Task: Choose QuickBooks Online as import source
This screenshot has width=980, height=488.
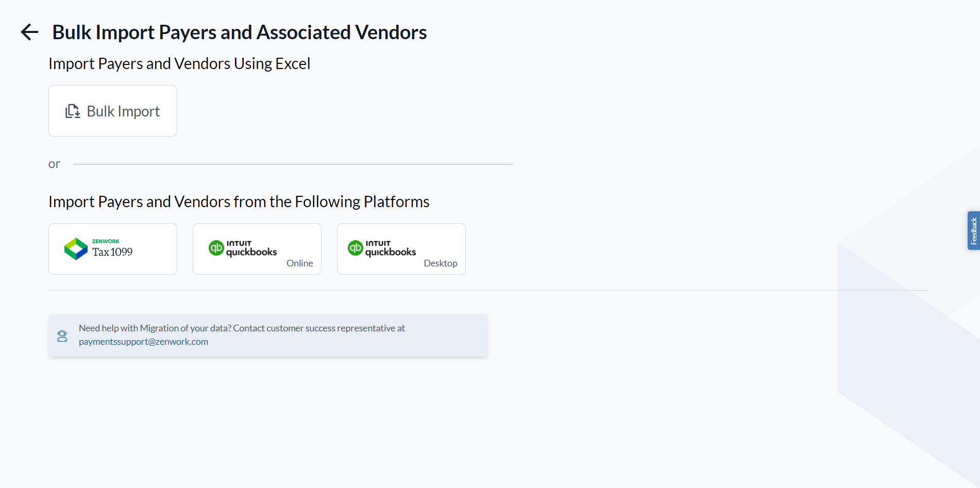Action: click(257, 248)
